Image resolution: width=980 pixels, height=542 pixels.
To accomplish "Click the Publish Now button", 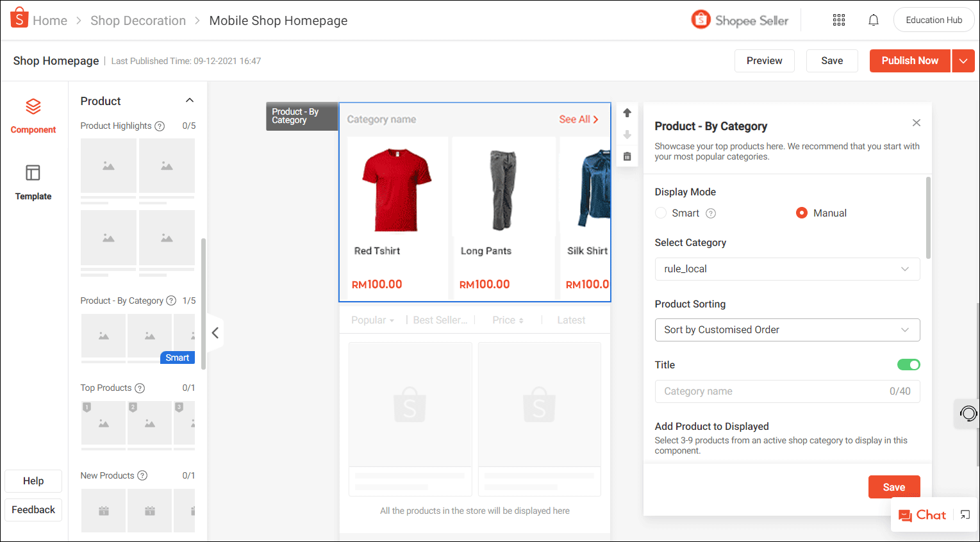I will (909, 60).
